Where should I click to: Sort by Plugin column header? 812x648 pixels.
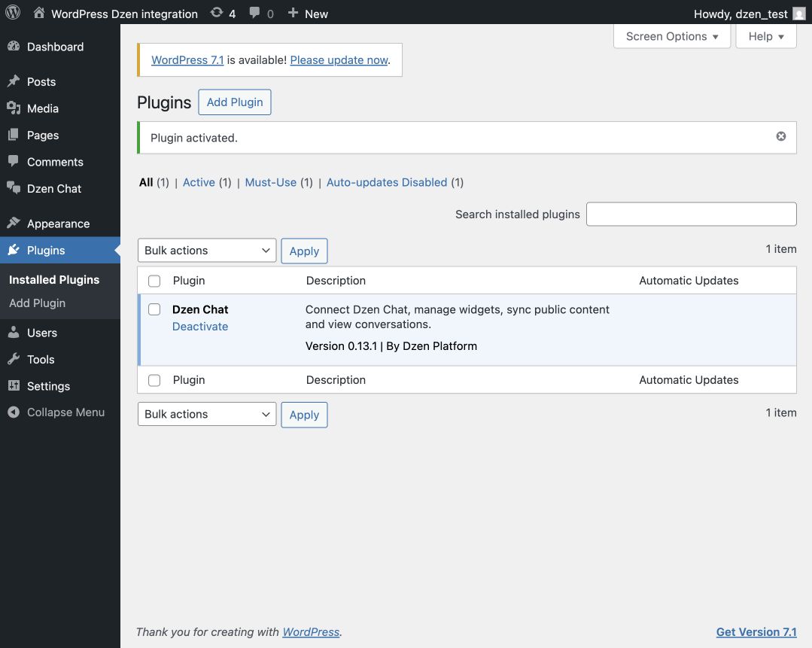pos(189,281)
